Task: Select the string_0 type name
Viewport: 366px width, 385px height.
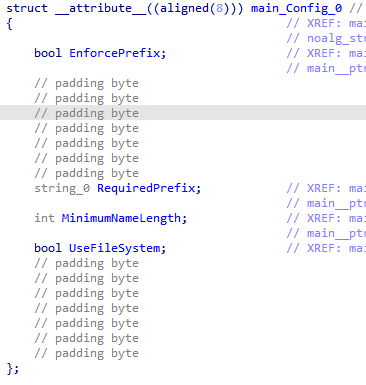Action: (x=62, y=188)
